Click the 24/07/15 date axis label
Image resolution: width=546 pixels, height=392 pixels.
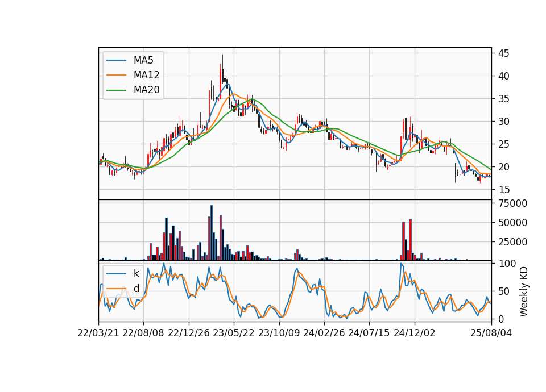[369, 333]
